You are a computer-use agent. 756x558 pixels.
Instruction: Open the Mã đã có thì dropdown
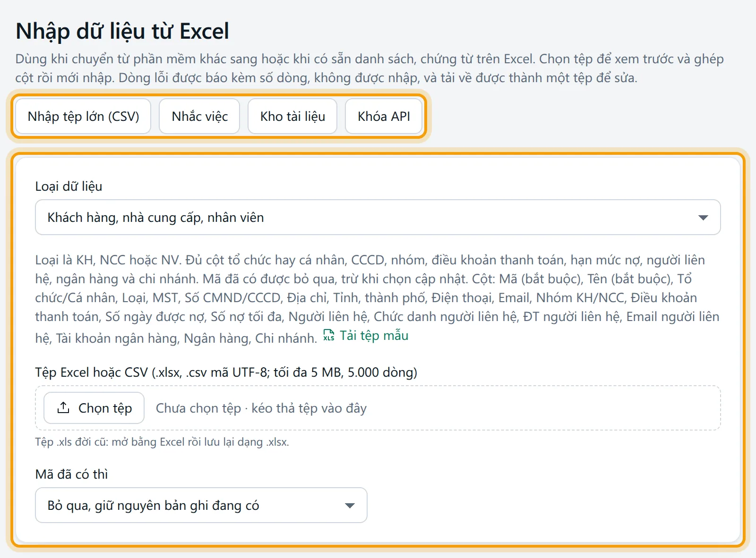pos(201,505)
